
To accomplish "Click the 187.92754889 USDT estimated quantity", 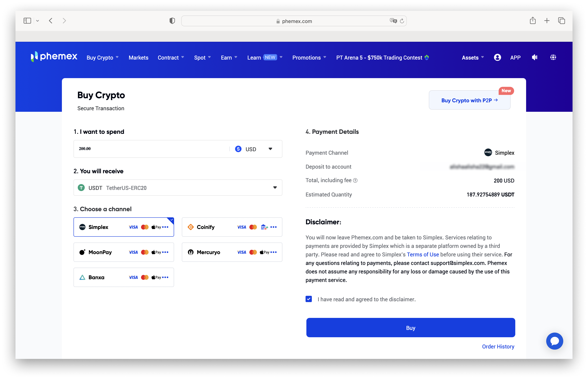I will [490, 194].
